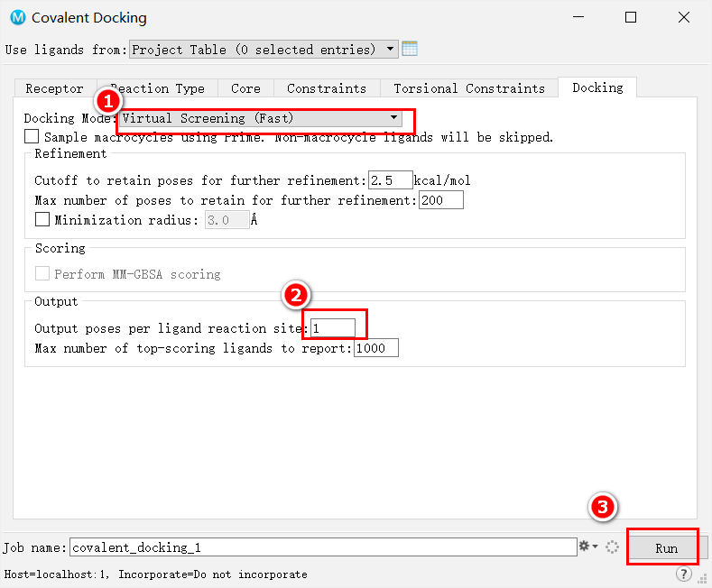Select the Docking tab
The height and width of the screenshot is (588, 712).
pyautogui.click(x=597, y=87)
